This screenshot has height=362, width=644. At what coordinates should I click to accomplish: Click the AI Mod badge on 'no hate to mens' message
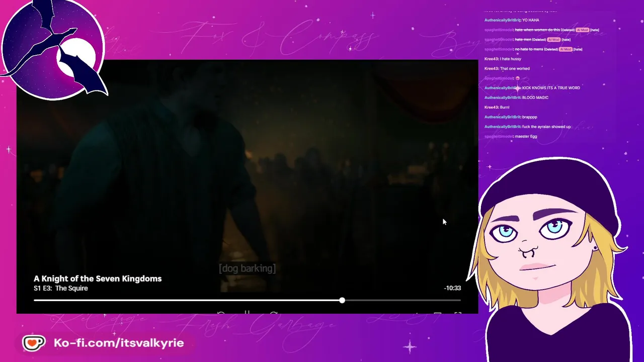[x=565, y=49]
